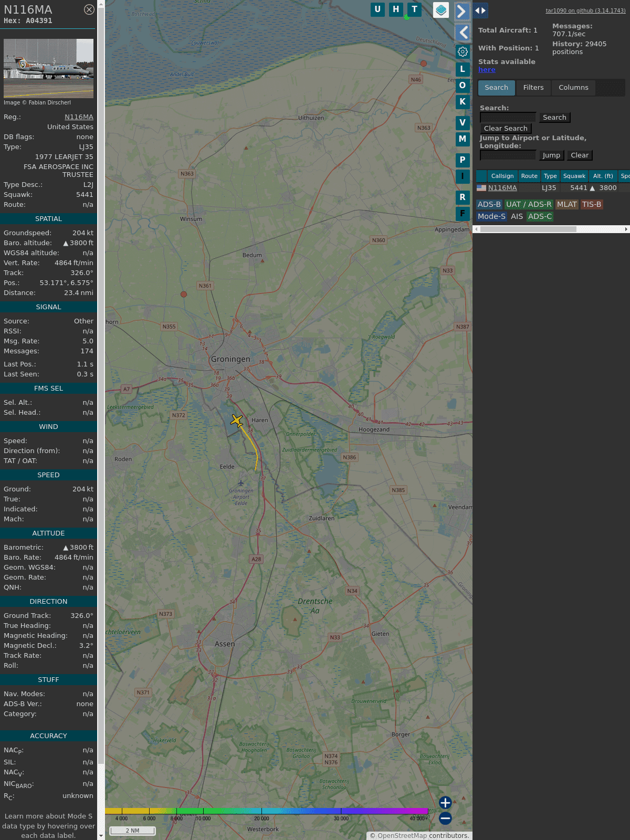The width and height of the screenshot is (630, 840).
Task: Click the yellow aircraft icon on map
Action: pos(237,421)
